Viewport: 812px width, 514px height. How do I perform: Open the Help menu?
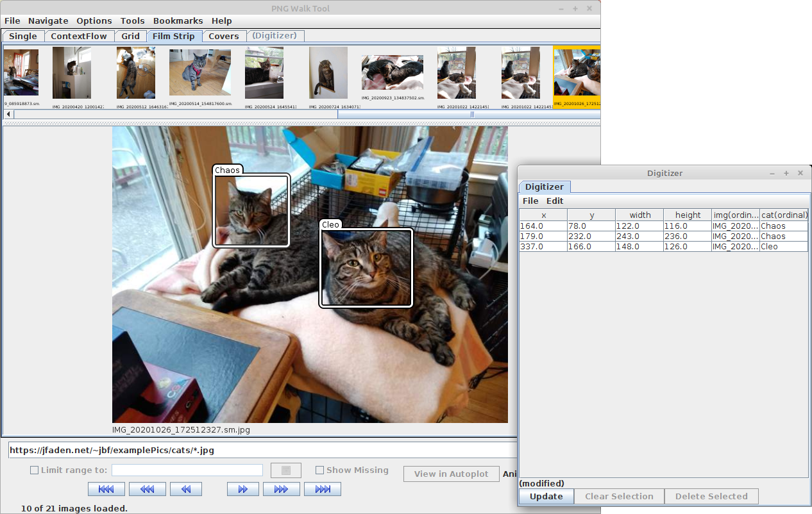[222, 21]
